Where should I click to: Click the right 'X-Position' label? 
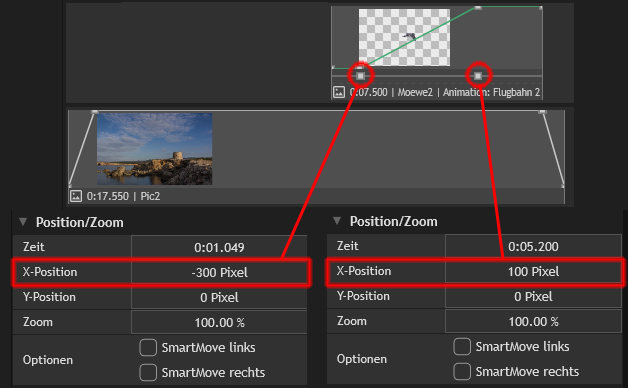pyautogui.click(x=364, y=271)
